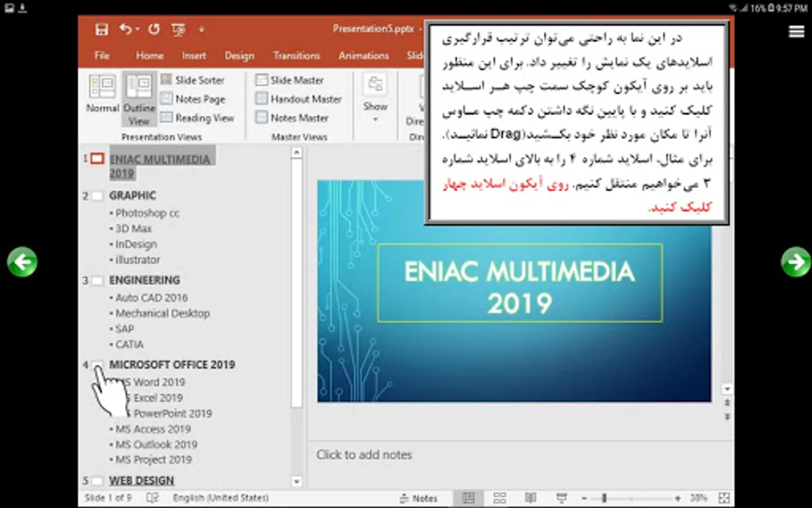Click Start From Beginning icon in title bar
This screenshot has height=508, width=812.
tap(178, 29)
